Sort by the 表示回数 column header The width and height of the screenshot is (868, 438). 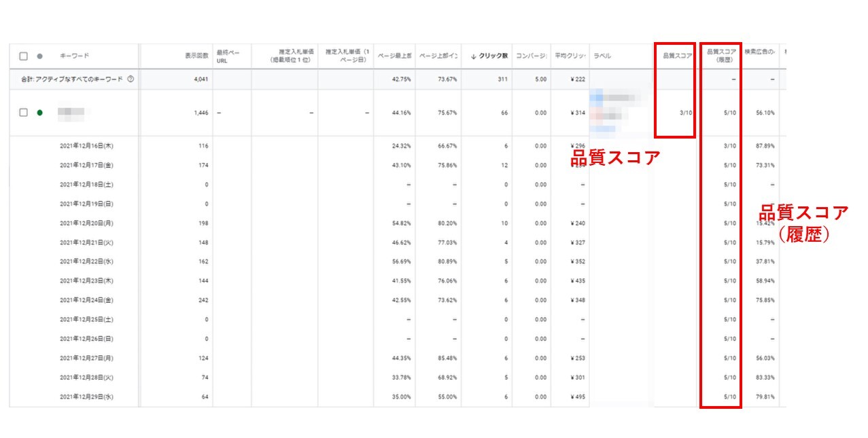click(196, 56)
